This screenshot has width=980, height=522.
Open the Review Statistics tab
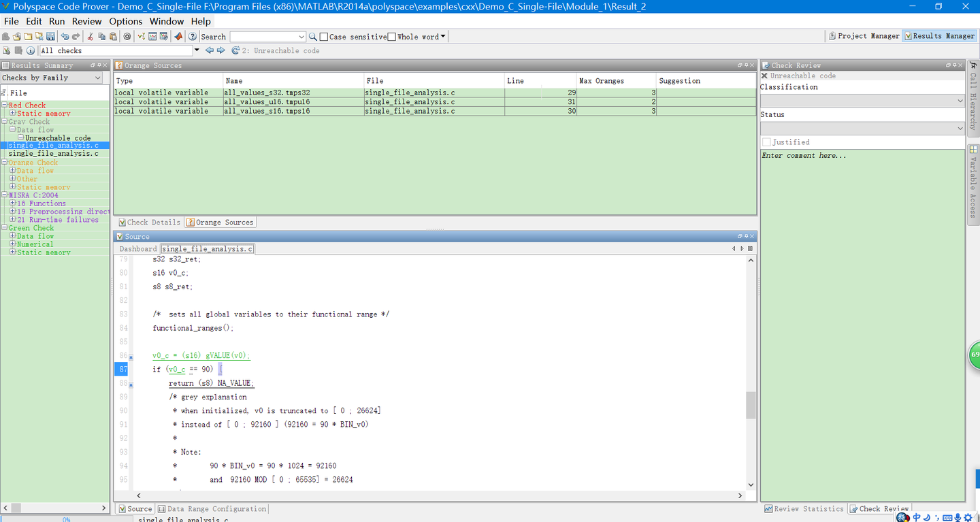803,509
